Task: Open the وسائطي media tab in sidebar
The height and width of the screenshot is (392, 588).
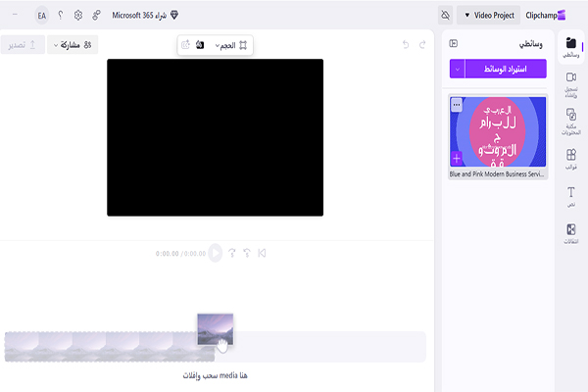Action: 570,48
